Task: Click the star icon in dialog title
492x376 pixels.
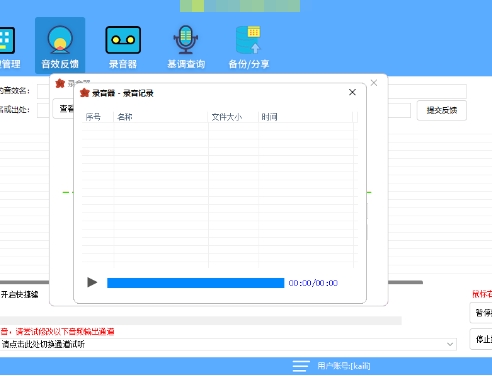Action: [x=85, y=93]
